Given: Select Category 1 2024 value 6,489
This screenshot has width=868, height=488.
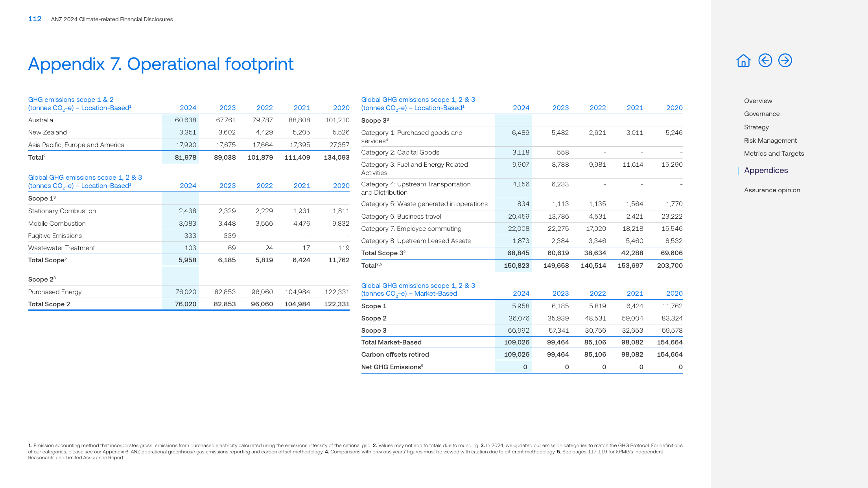Looking at the screenshot, I should click(x=520, y=133).
